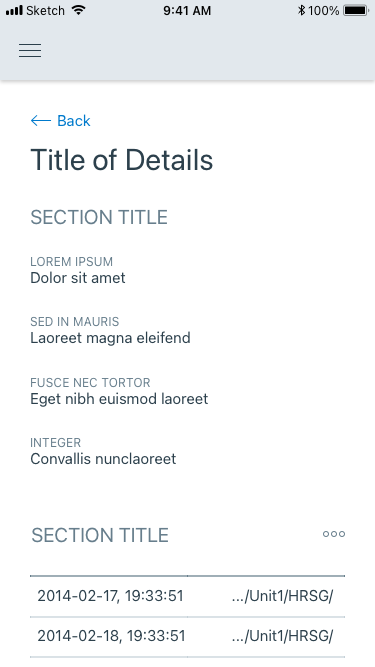This screenshot has width=375, height=667.
Task: Click the .../Unit1/HRSG/ path in the first row
Action: (282, 596)
